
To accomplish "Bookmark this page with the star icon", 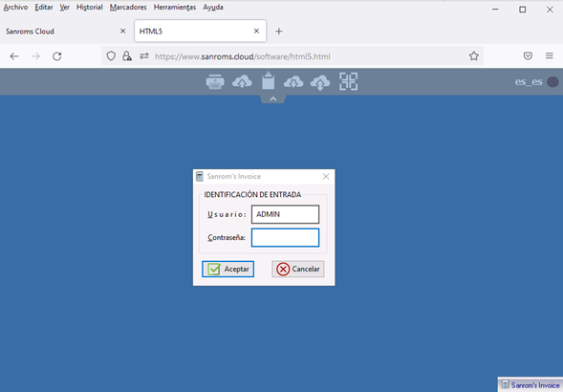I will (473, 56).
